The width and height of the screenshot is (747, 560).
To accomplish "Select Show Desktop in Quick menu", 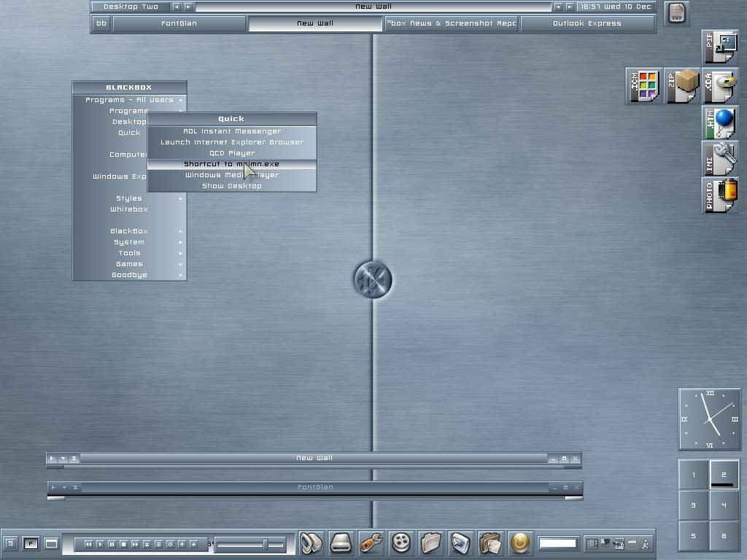I will pyautogui.click(x=232, y=186).
